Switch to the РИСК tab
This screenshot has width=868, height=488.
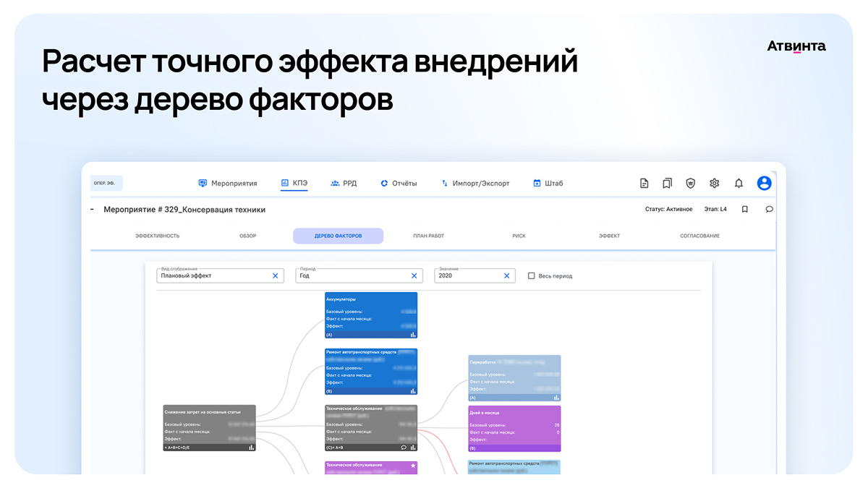click(519, 236)
